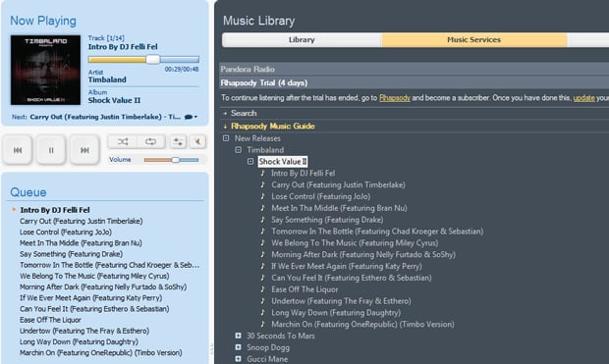Select queue item If We Ever Meet Again
The width and height of the screenshot is (609, 364).
click(91, 298)
